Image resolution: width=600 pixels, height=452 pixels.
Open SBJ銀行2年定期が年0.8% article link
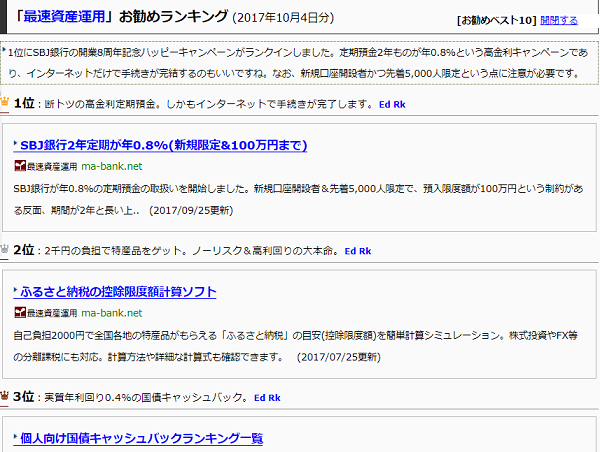pyautogui.click(x=163, y=145)
